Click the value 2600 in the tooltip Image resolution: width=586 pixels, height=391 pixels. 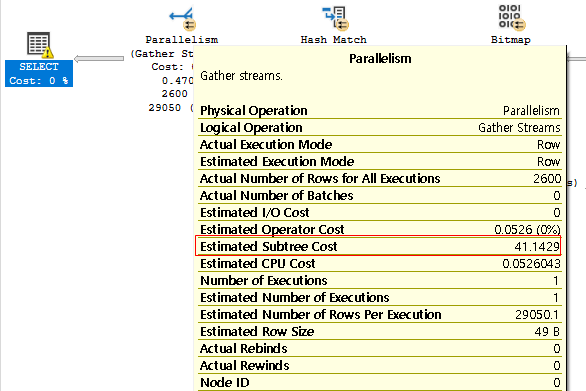tap(547, 179)
